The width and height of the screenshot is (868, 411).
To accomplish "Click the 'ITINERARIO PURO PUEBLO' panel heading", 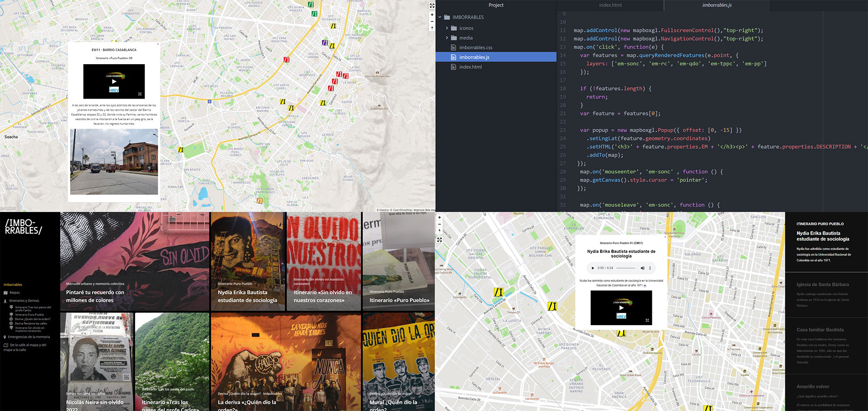I will tap(820, 224).
